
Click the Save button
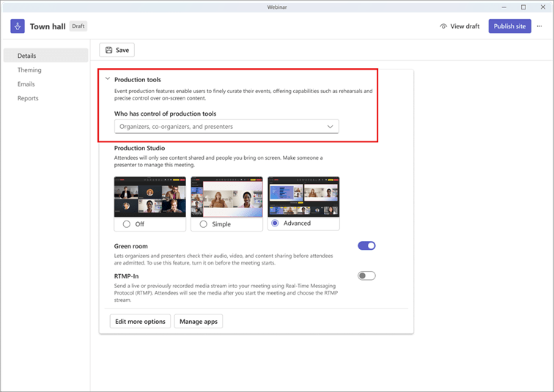[x=117, y=50]
